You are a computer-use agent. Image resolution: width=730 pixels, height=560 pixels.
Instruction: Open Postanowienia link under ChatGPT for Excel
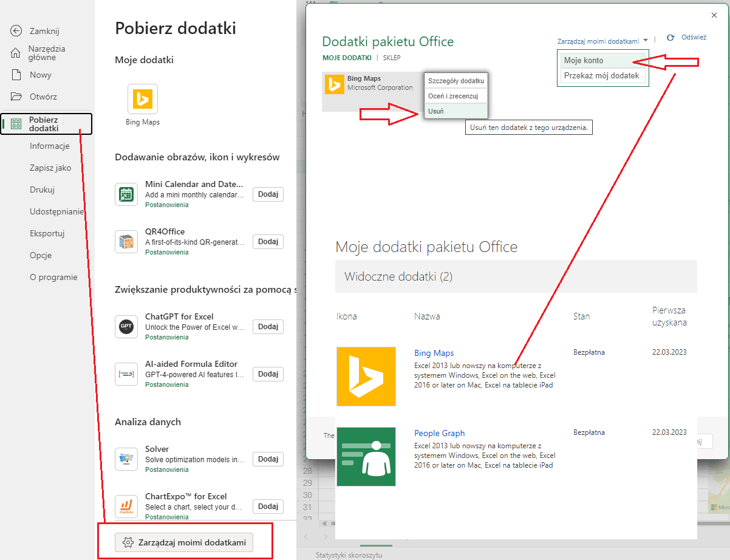tap(167, 337)
